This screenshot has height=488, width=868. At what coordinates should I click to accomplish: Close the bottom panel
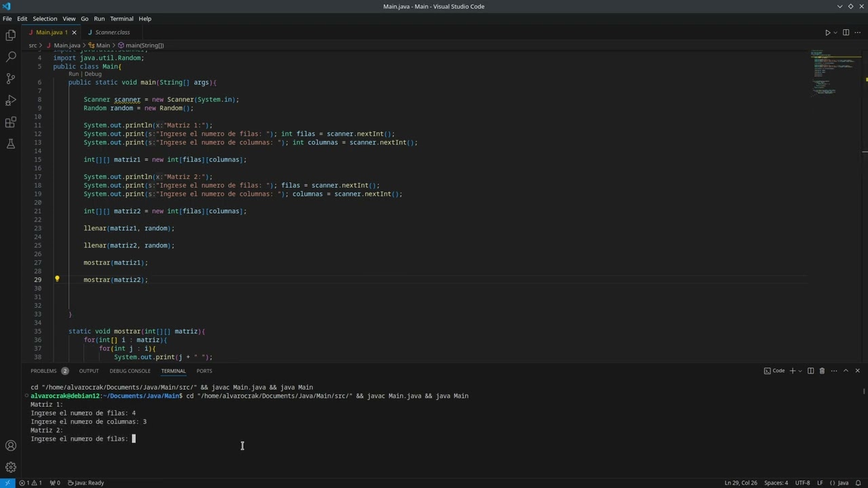click(857, 371)
